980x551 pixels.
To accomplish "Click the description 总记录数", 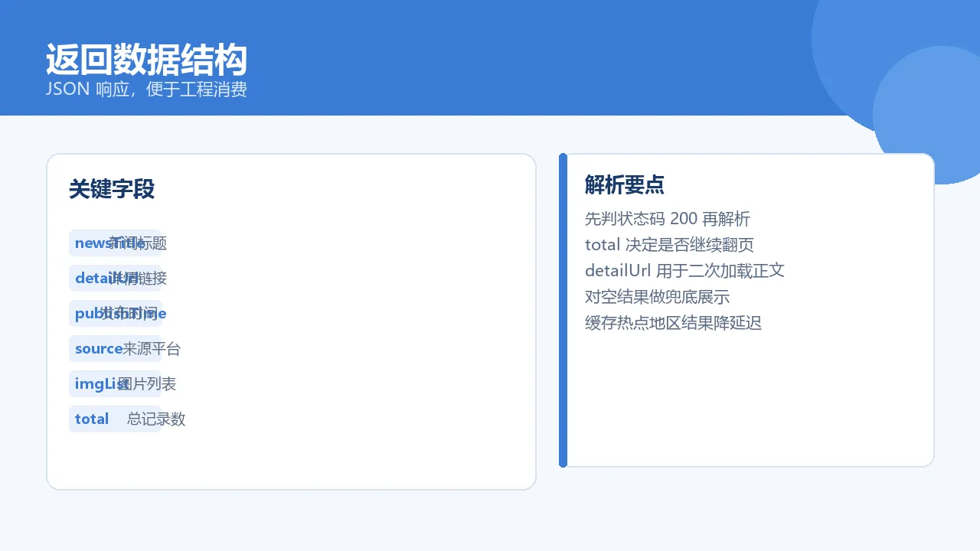I will click(156, 419).
